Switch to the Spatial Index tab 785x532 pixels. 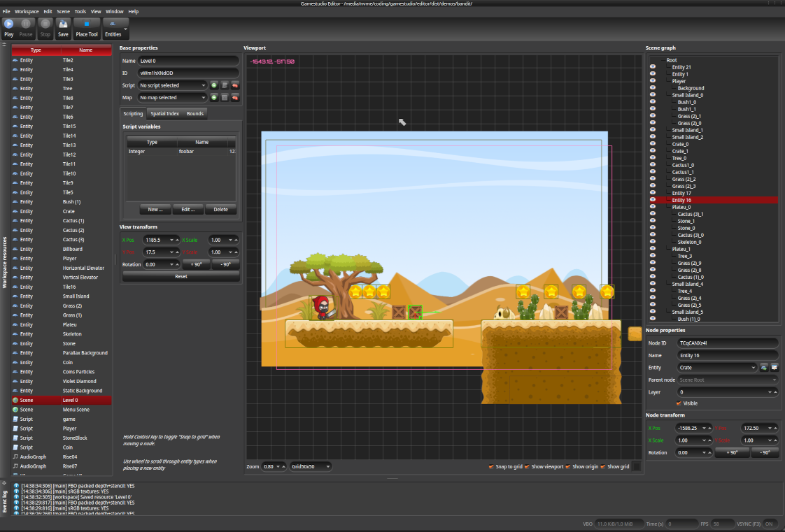[164, 113]
